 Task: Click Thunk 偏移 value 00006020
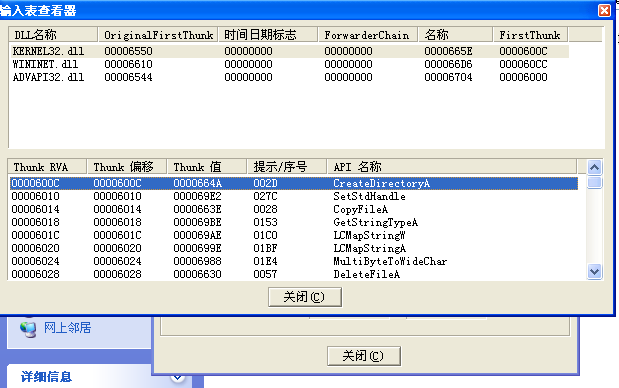tap(117, 248)
